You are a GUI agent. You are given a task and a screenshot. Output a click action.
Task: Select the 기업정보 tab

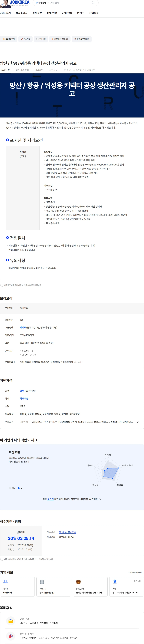(x=39, y=70)
